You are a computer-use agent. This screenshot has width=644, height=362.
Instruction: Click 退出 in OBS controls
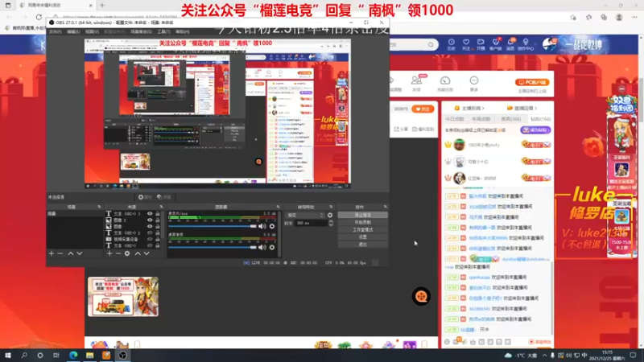(x=363, y=245)
